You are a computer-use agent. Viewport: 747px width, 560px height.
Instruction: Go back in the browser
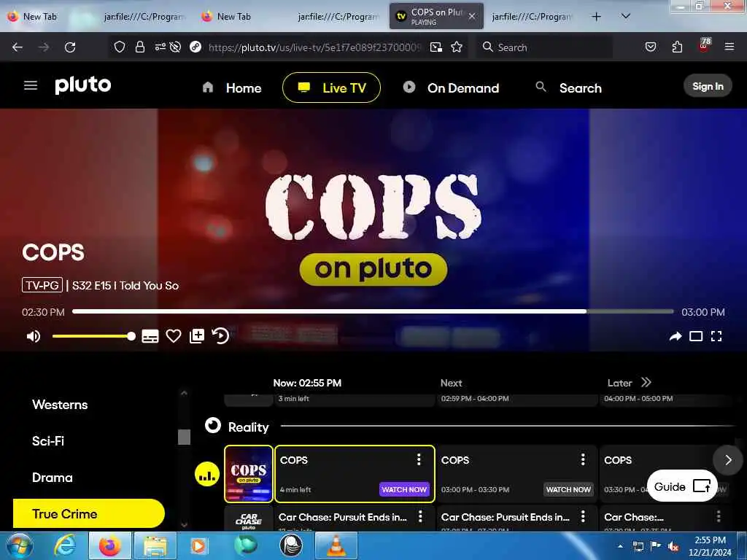click(x=18, y=47)
